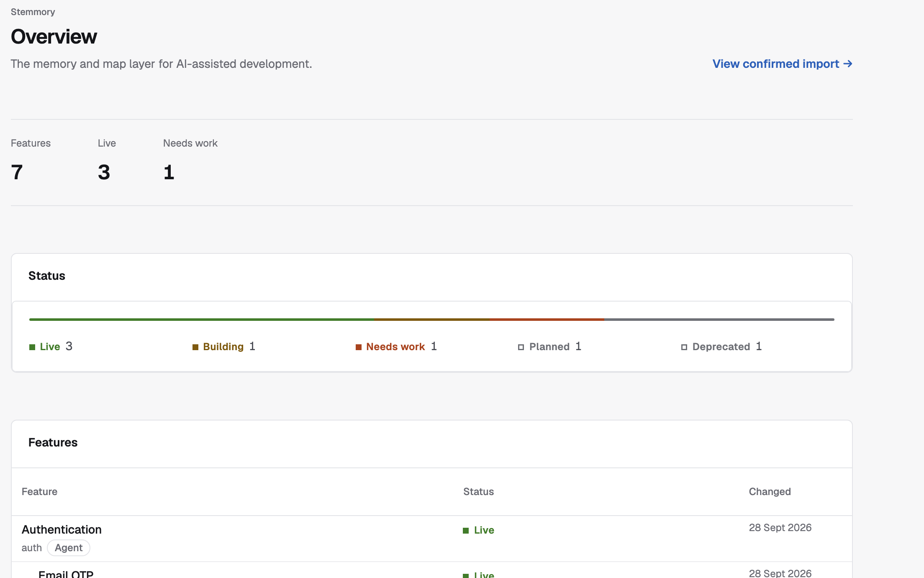Viewport: 924px width, 578px height.
Task: Click the gray segment of the status bar
Action: [719, 320]
